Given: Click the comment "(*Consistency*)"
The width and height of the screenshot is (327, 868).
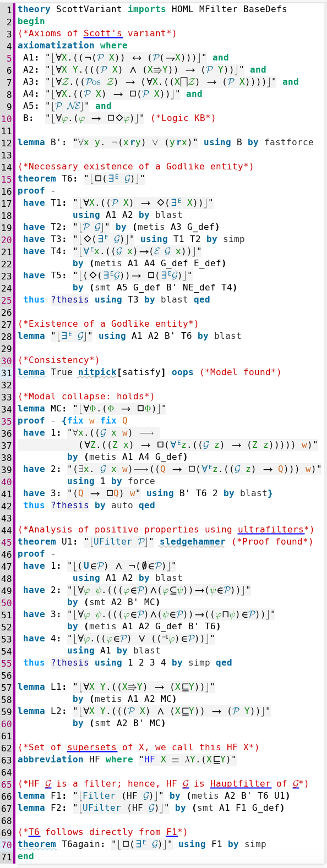Looking at the screenshot, I should (59, 360).
